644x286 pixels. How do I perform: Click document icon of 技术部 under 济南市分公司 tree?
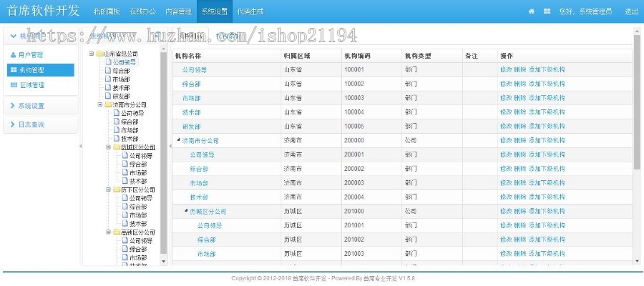[x=117, y=139]
